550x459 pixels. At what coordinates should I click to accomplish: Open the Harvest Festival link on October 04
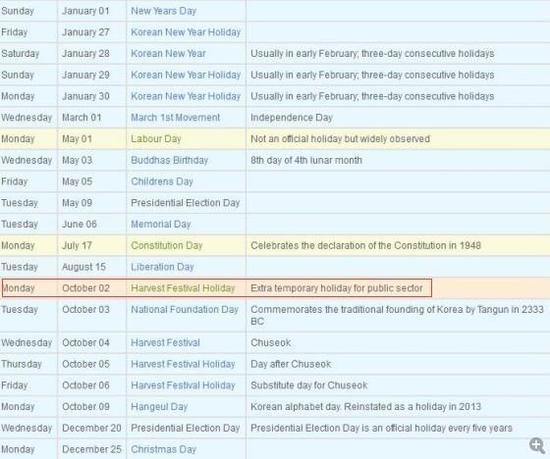tap(165, 343)
